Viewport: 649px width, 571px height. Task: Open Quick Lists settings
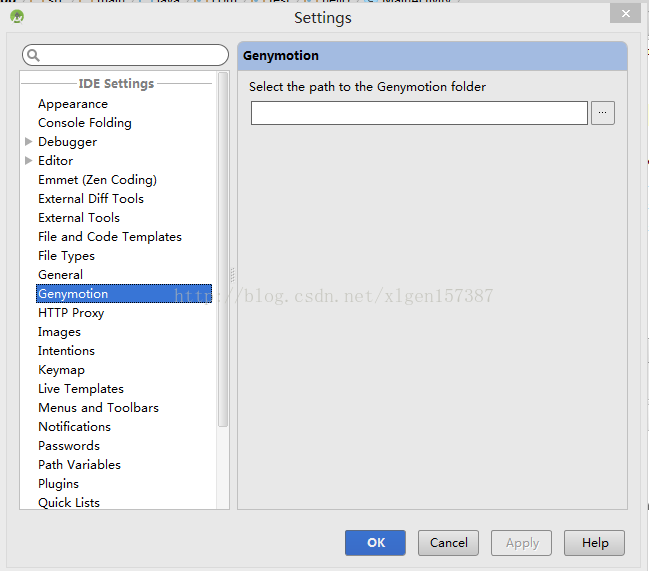pos(69,503)
